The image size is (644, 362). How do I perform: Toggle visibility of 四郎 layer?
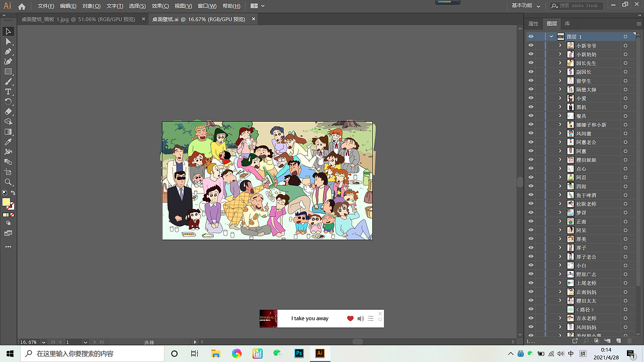tap(531, 186)
